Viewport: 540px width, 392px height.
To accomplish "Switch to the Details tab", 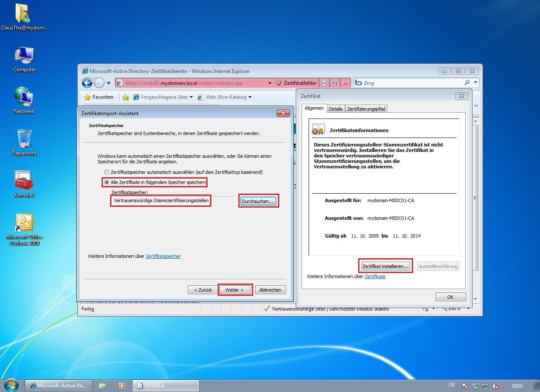I will tap(335, 109).
